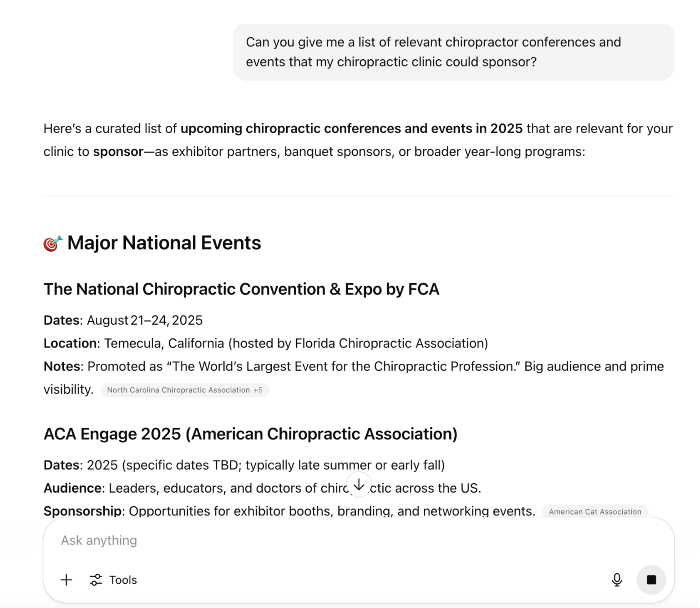This screenshot has width=700, height=608.
Task: Open the American Cat Association source chip
Action: tap(594, 511)
